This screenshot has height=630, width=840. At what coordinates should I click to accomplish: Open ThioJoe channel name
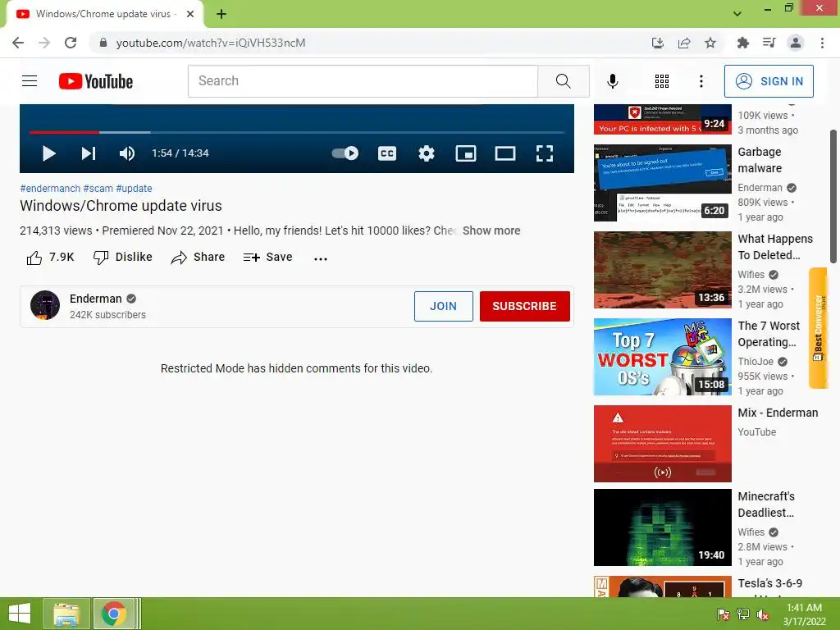pos(756,362)
